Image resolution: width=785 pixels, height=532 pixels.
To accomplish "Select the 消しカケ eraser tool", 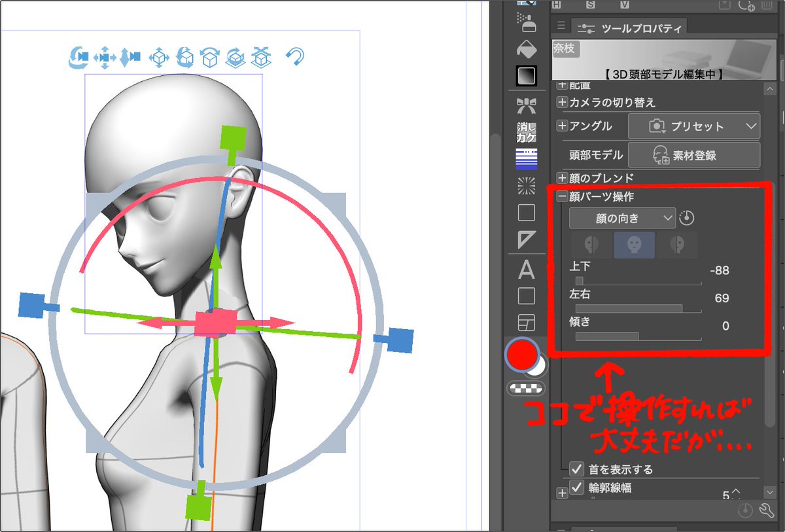I will [527, 133].
